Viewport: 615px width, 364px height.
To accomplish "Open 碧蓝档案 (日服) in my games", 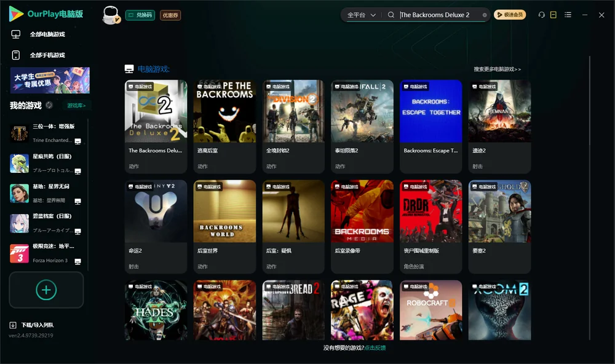I will [46, 223].
